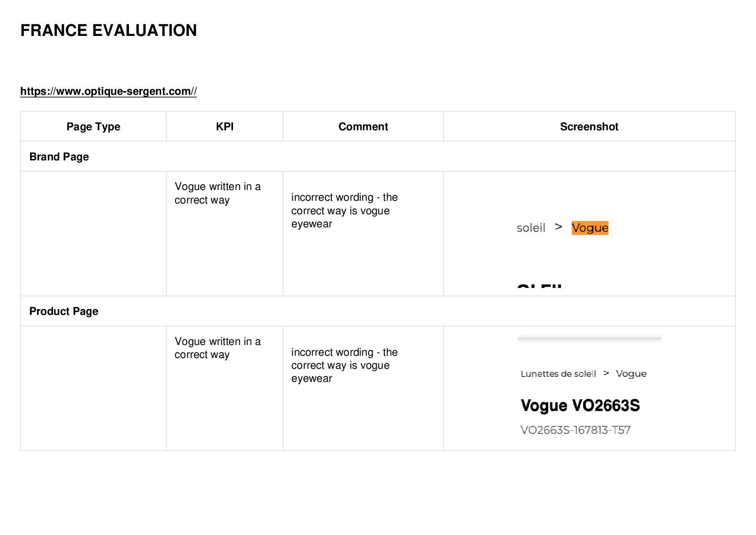The image size is (756, 535).
Task: Click the Lunettes de soleil breadcrumb
Action: tap(558, 374)
